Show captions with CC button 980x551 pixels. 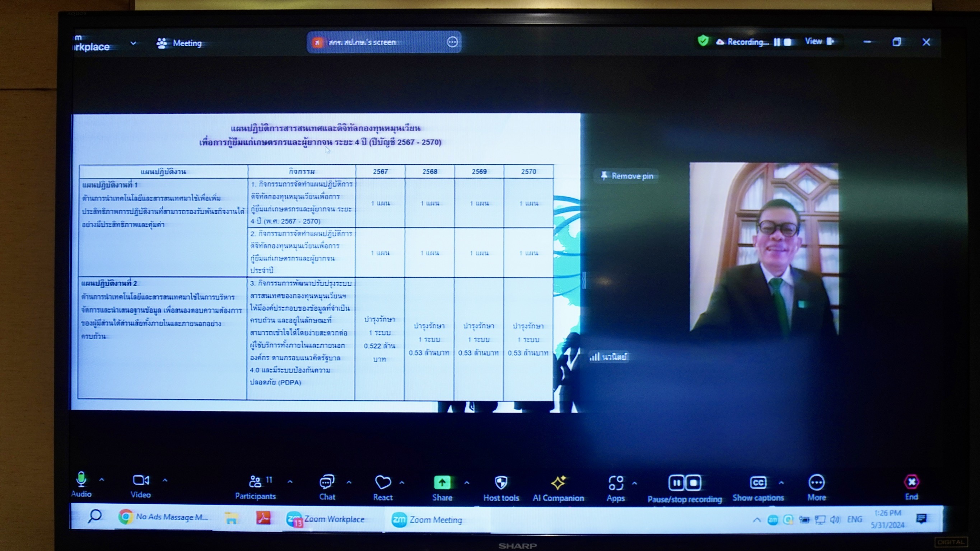point(758,489)
